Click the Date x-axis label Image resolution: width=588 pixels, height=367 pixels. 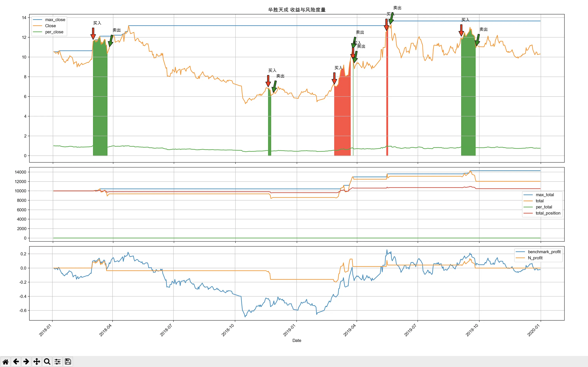(297, 340)
